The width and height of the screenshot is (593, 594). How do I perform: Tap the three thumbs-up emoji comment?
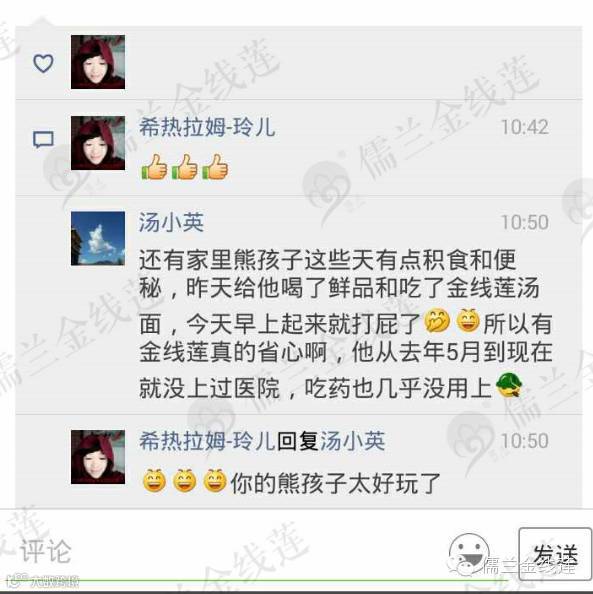(x=185, y=167)
